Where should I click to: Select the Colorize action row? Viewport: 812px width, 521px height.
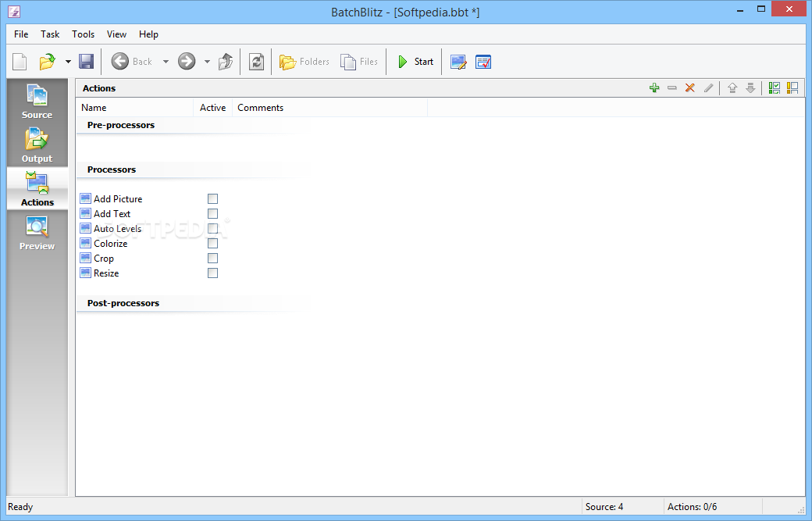click(x=110, y=244)
